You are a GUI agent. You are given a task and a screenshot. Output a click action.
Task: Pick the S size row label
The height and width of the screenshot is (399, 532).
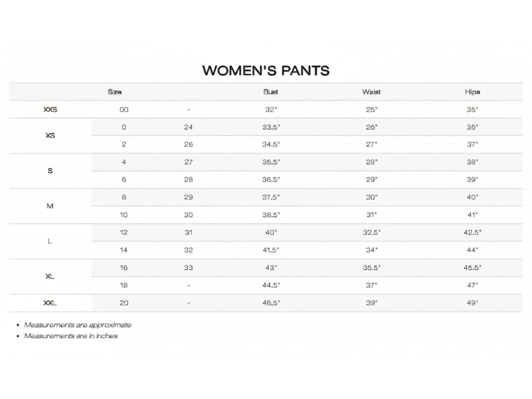[x=50, y=171]
